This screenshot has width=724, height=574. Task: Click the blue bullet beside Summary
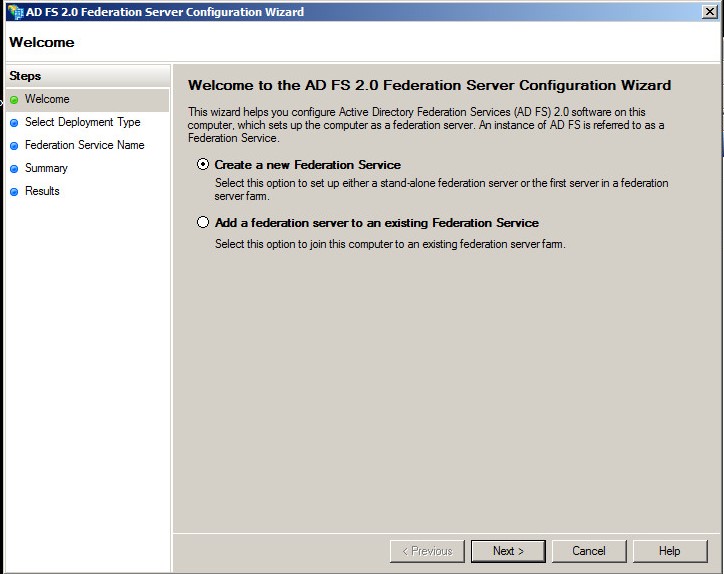click(x=14, y=169)
